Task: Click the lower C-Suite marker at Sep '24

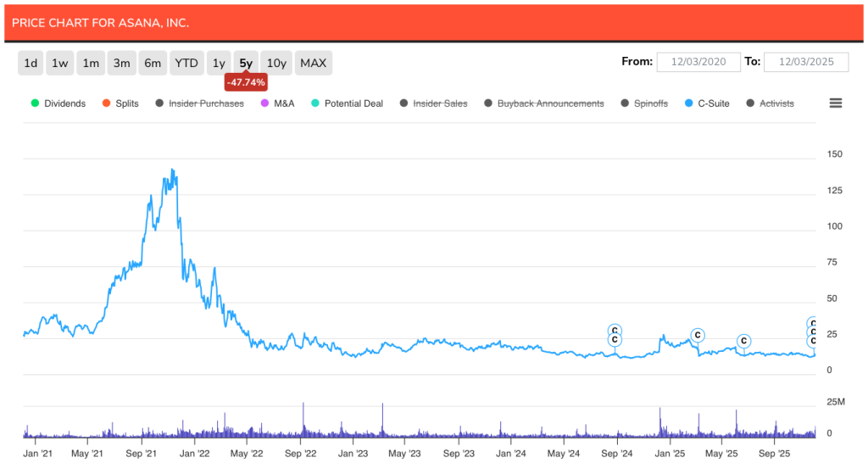Action: tap(615, 339)
